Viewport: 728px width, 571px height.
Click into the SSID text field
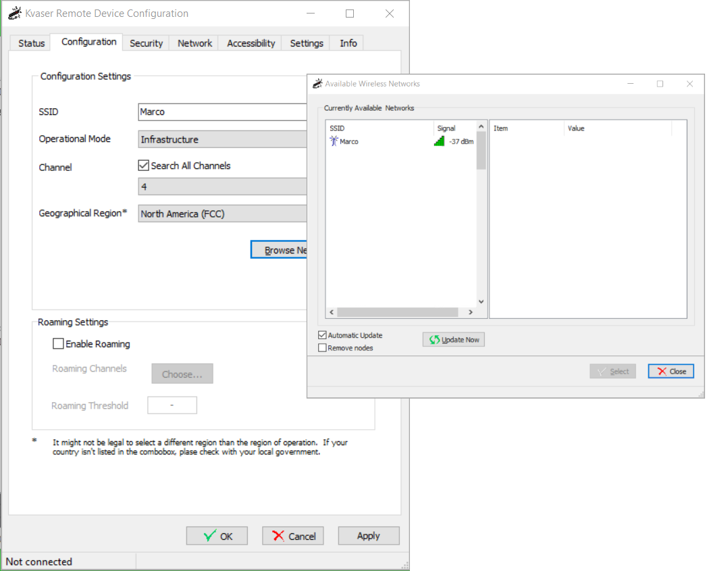pos(222,112)
